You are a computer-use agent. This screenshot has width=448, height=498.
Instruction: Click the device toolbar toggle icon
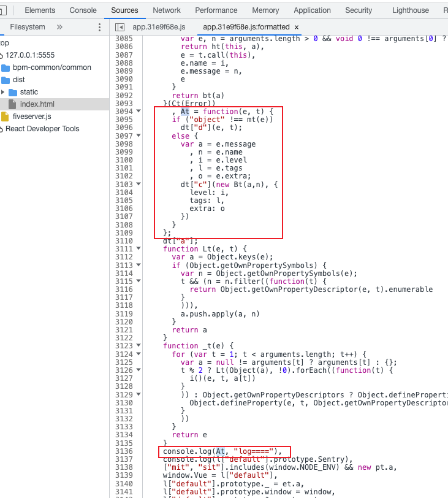click(x=3, y=10)
